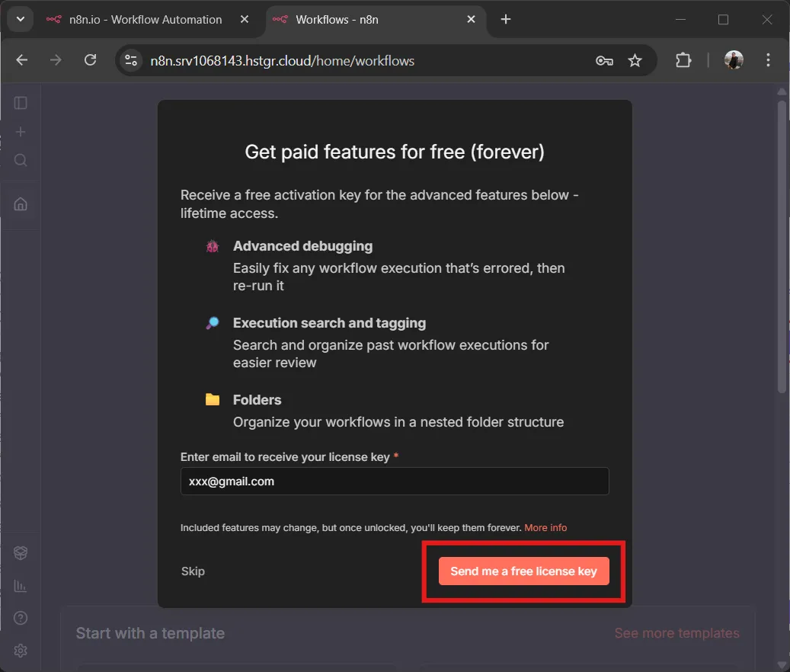Open Chrome's three-dot menu

pos(768,59)
